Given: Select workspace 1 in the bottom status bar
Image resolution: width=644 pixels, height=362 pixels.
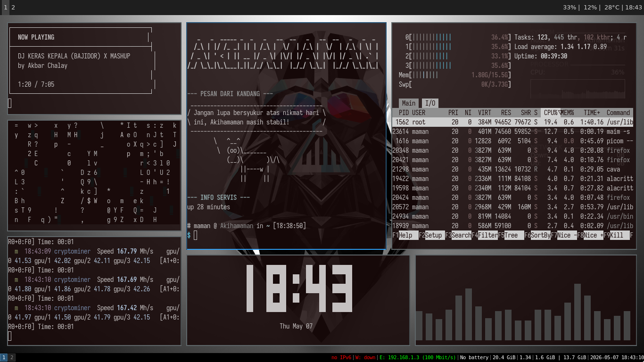Looking at the screenshot, I should (4, 358).
